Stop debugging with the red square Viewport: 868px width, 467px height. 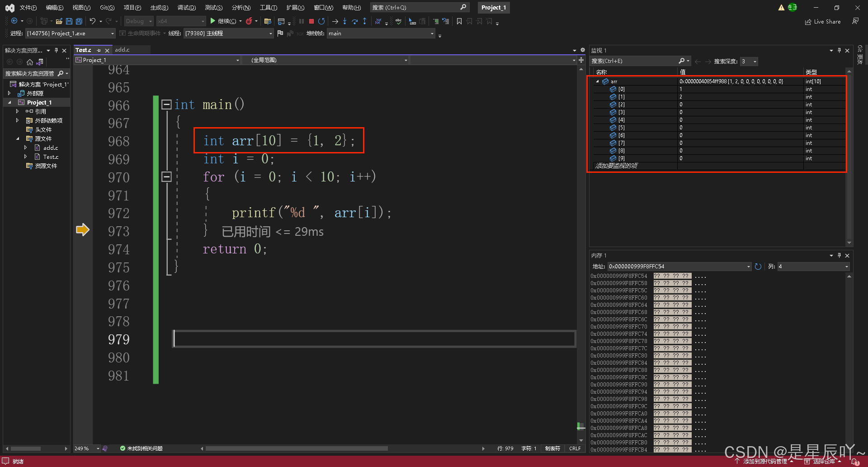point(311,21)
